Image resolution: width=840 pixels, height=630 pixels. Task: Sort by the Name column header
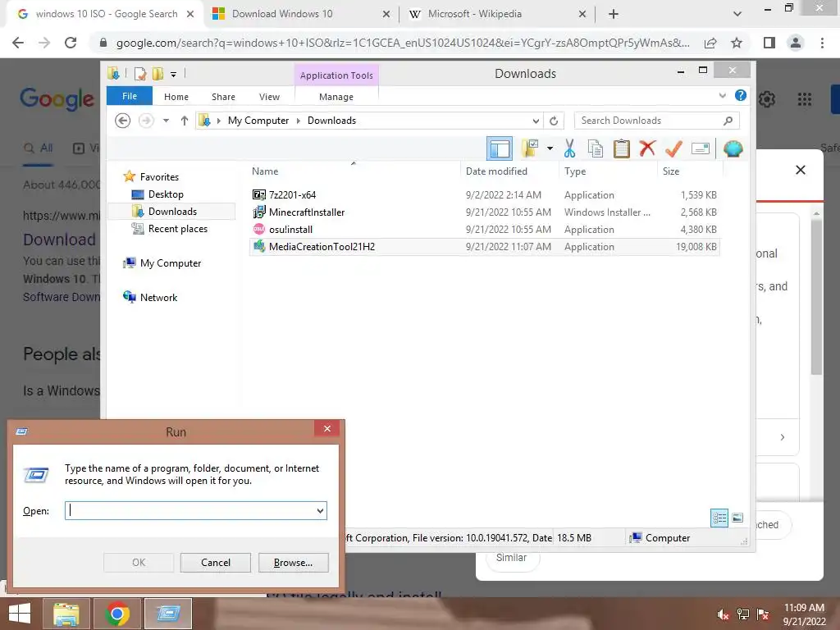click(354, 171)
